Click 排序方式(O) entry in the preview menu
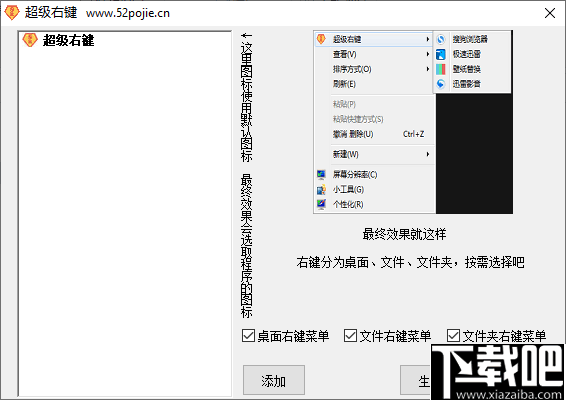The height and width of the screenshot is (400, 566). [x=352, y=69]
